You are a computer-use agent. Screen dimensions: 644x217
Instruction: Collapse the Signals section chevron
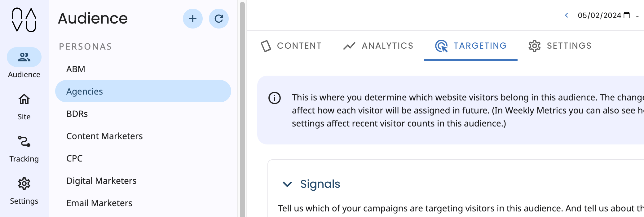(x=287, y=184)
